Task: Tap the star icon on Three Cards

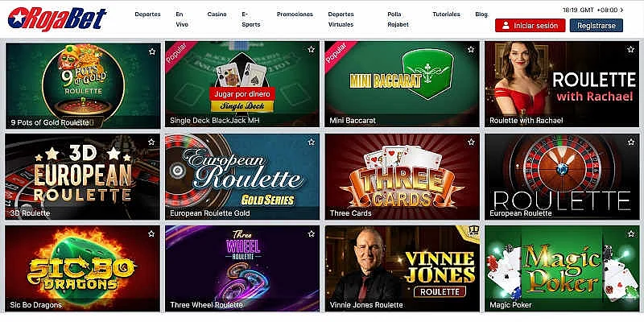Action: [x=471, y=142]
